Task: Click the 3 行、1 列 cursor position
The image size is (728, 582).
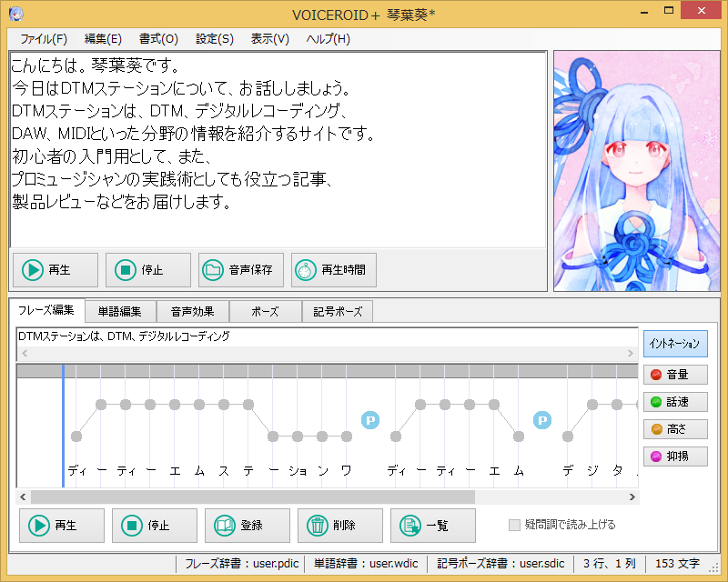Action: [609, 564]
